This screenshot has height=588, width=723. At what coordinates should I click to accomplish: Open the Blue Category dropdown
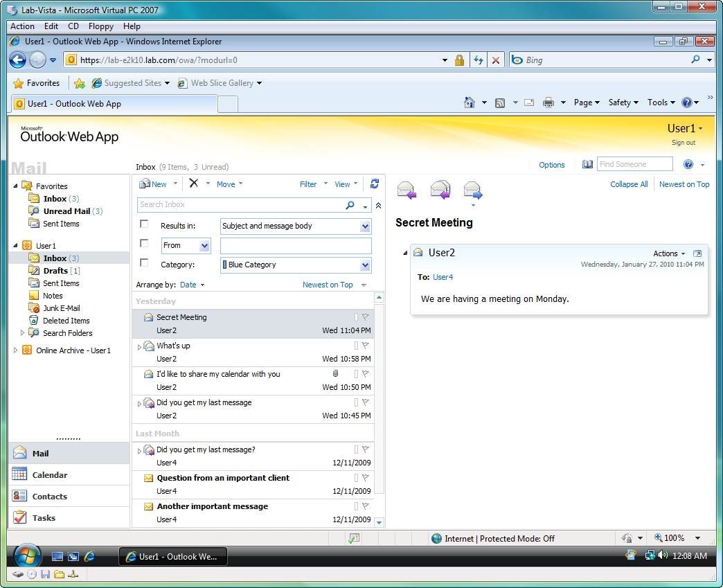tap(365, 265)
